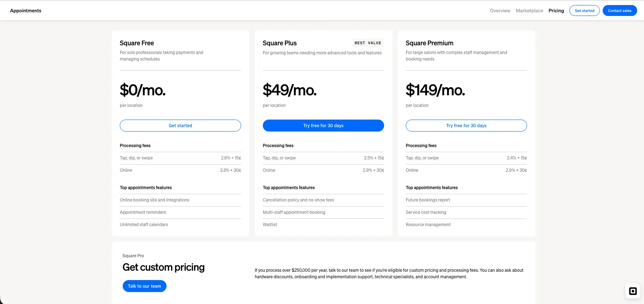Screen dimensions: 644x304
Task: Click the Service cost tracking feature
Action: coord(426,212)
